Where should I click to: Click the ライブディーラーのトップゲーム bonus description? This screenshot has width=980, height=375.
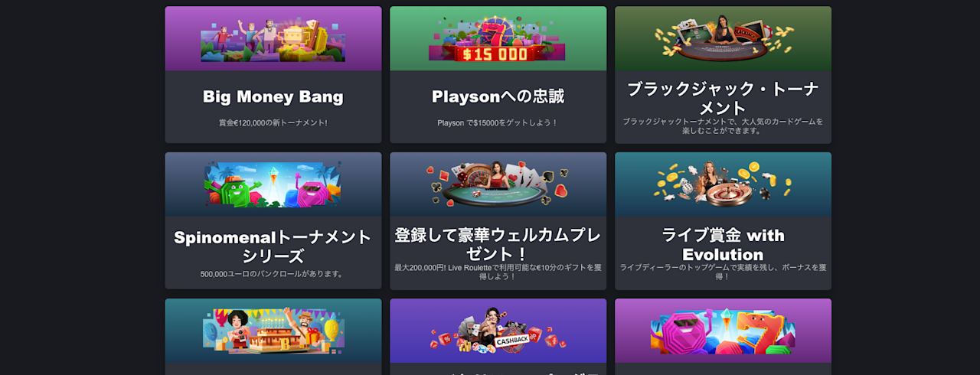click(x=723, y=272)
